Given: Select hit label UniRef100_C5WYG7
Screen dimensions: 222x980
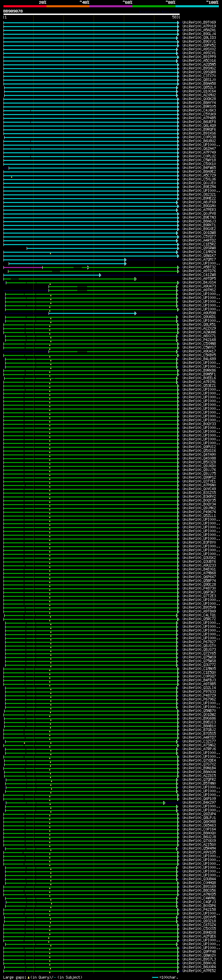Looking at the screenshot, I should [199, 347].
